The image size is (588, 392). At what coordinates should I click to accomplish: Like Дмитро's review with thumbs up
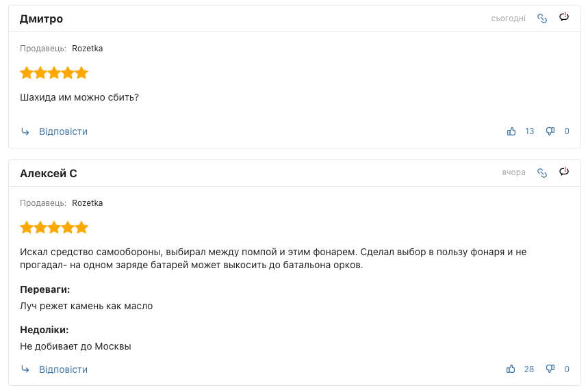[511, 131]
